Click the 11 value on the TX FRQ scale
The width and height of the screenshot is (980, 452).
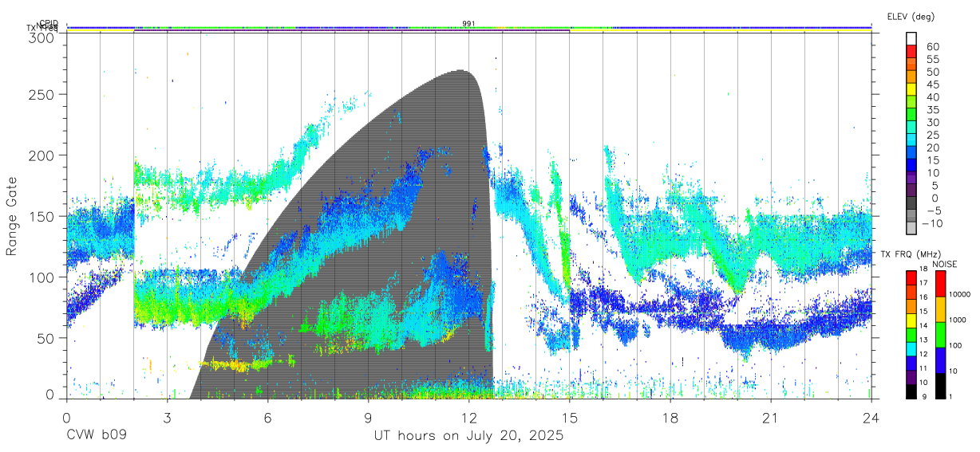(x=923, y=368)
